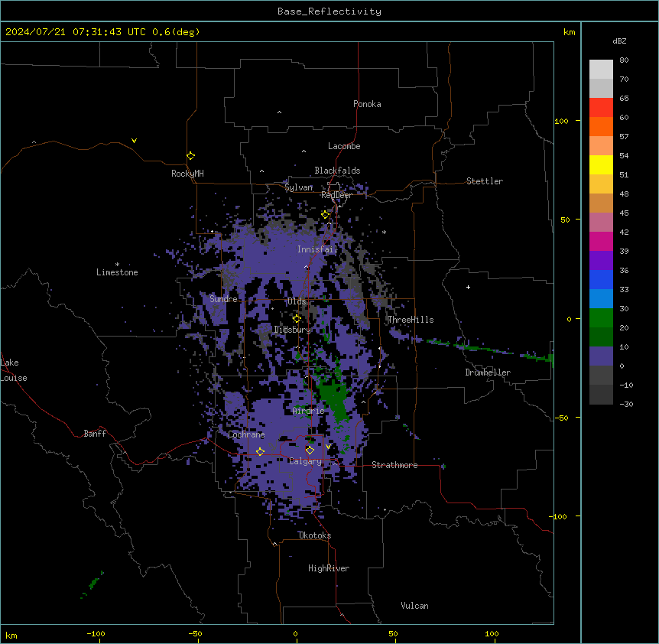659x644 pixels.
Task: Click the yellow V marker northwest of RockyMH
Action: click(134, 141)
